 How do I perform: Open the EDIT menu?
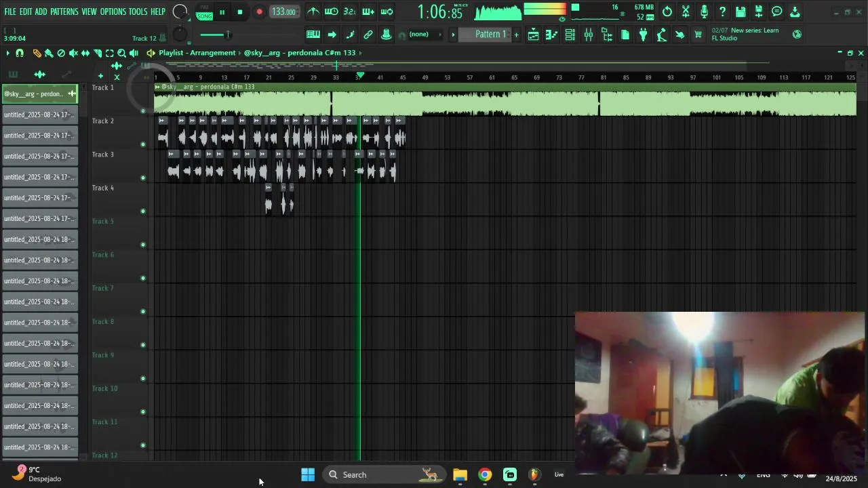[x=26, y=12]
